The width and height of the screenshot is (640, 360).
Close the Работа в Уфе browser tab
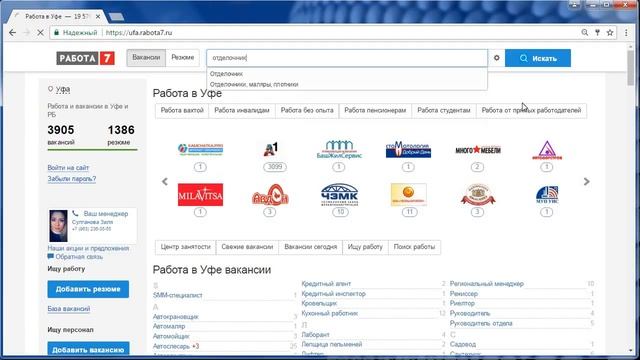click(x=98, y=17)
